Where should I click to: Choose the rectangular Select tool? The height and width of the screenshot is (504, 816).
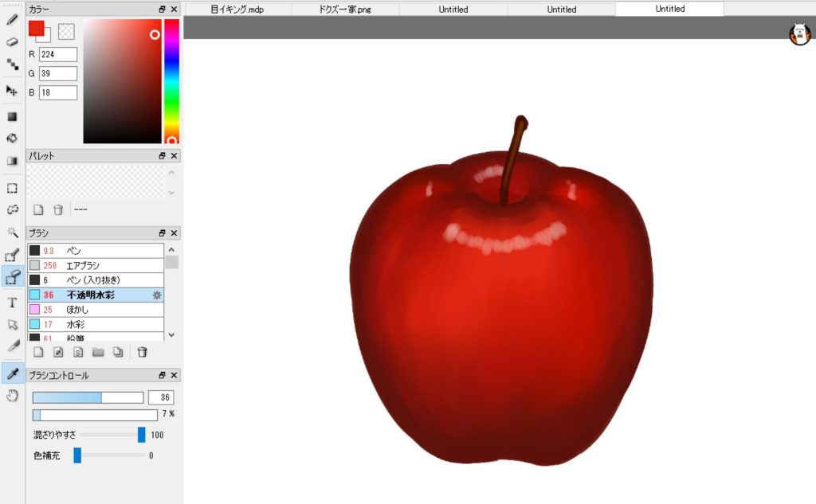pyautogui.click(x=12, y=189)
